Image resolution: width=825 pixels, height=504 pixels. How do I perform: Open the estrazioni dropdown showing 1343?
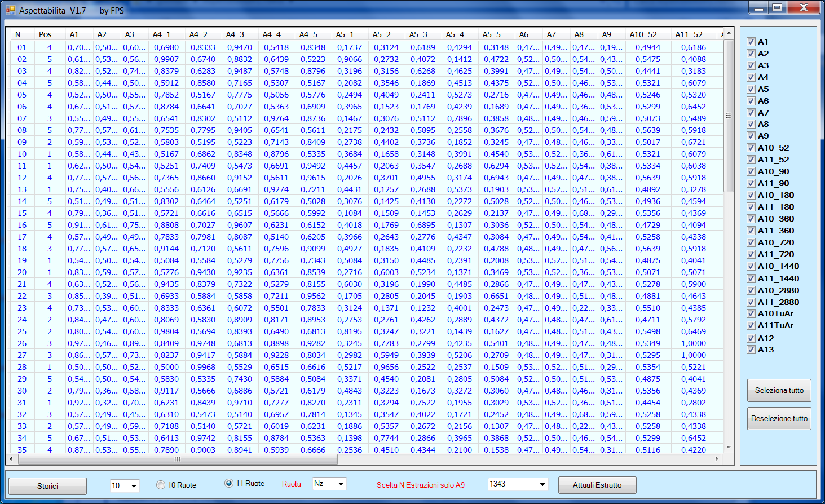tap(542, 484)
